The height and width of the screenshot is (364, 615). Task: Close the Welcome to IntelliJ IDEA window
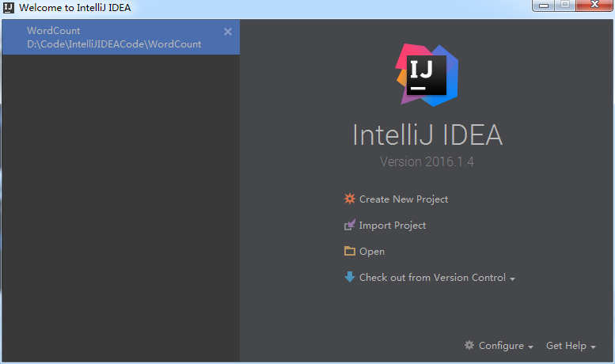(x=594, y=5)
